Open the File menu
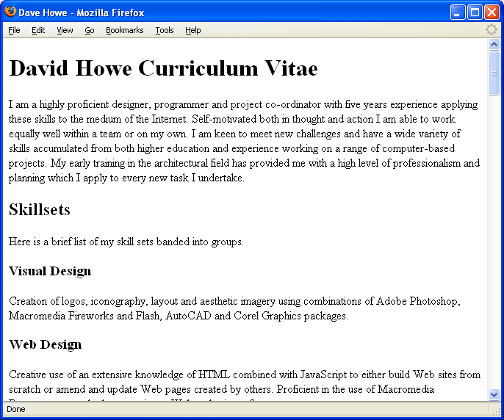Screen dimensions: 504x420 coord(14,30)
